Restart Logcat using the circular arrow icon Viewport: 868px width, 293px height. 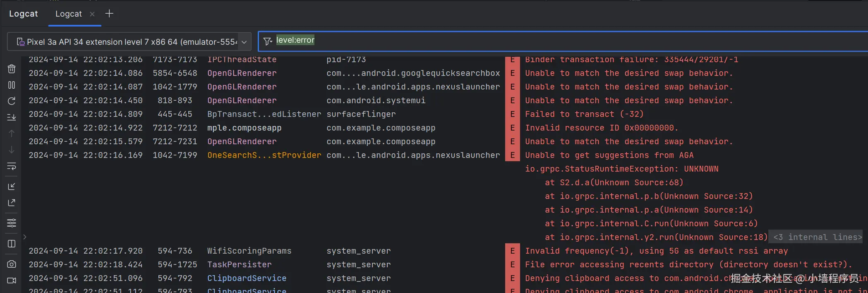click(x=12, y=101)
